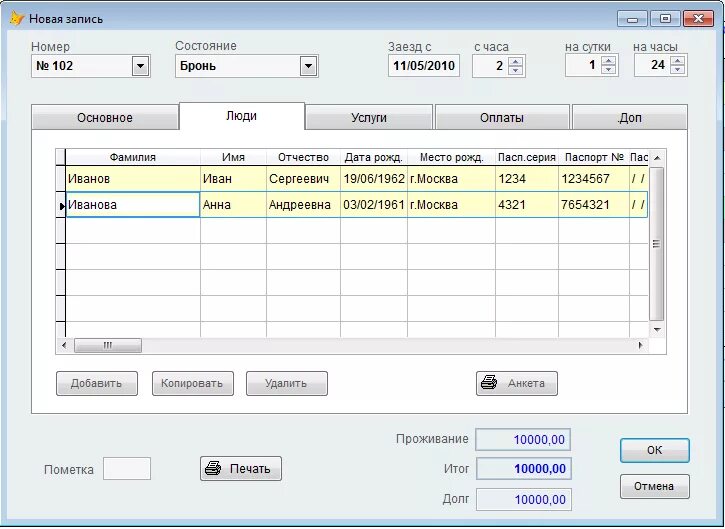
Task: Decrease the на сутки value
Action: (608, 70)
